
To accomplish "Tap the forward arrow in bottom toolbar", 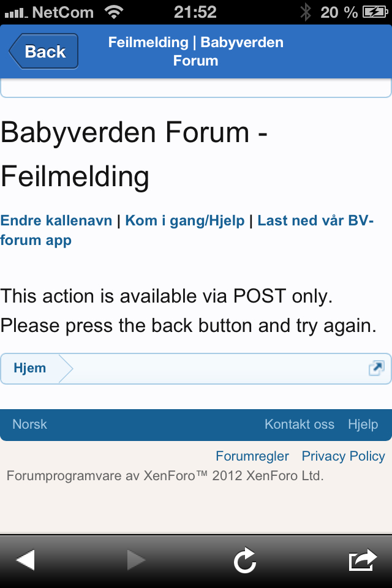I will (x=135, y=560).
